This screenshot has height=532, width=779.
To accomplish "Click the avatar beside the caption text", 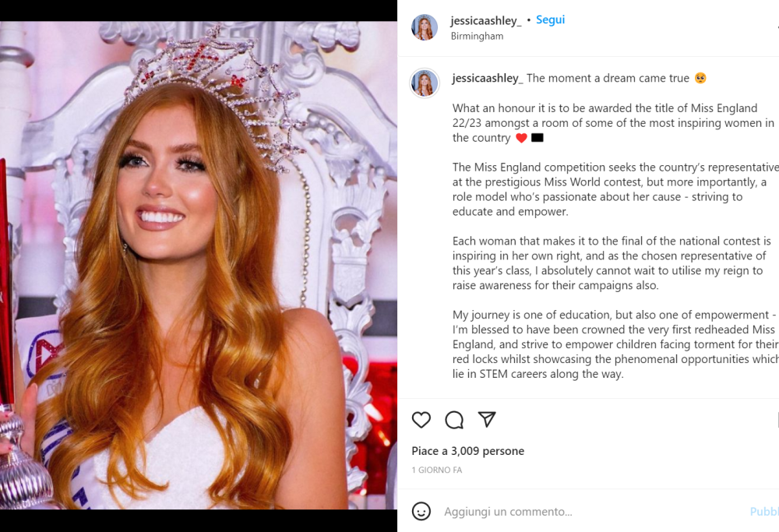I will pos(425,83).
